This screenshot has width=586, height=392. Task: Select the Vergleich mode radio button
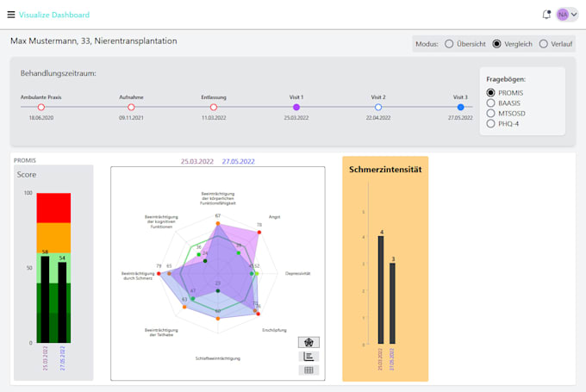(496, 44)
